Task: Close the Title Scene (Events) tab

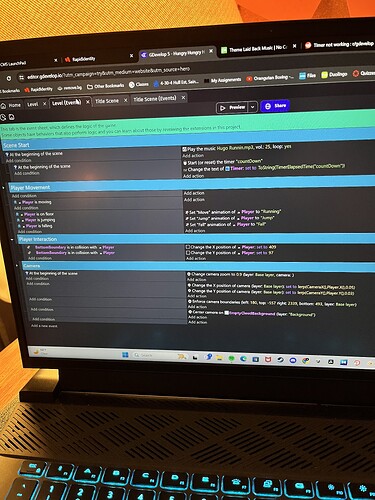Action: tap(183, 98)
